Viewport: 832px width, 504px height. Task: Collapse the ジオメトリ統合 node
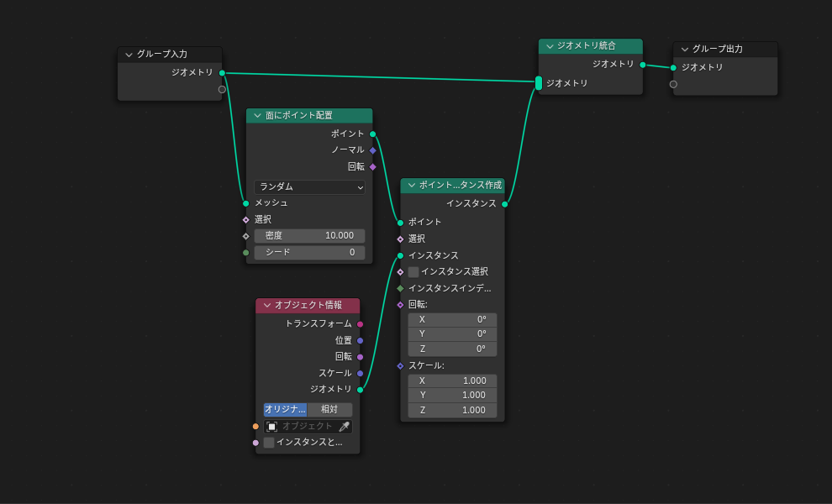coord(550,46)
